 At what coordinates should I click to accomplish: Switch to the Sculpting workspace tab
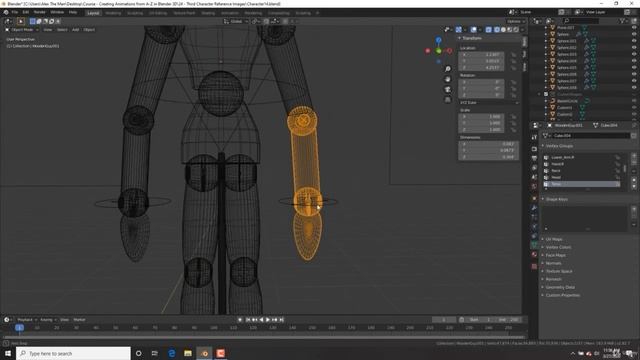point(135,13)
